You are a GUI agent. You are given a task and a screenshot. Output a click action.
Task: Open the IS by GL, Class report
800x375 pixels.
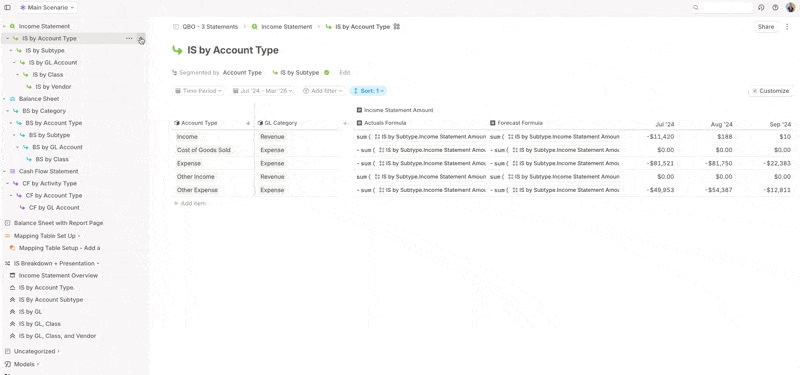(x=39, y=323)
